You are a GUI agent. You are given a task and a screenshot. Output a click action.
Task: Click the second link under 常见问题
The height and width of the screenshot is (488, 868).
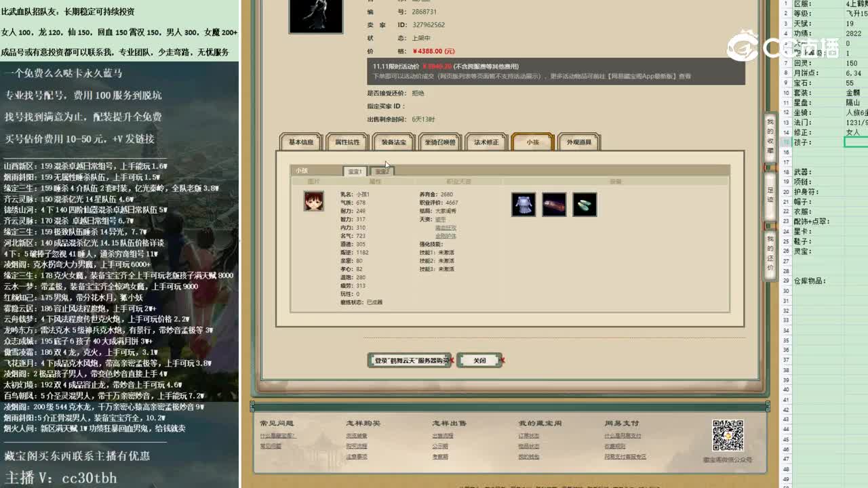coord(270,446)
